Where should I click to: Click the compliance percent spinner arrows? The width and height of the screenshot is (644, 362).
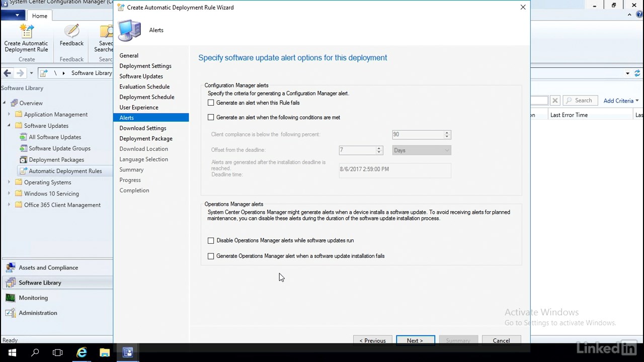(x=447, y=134)
